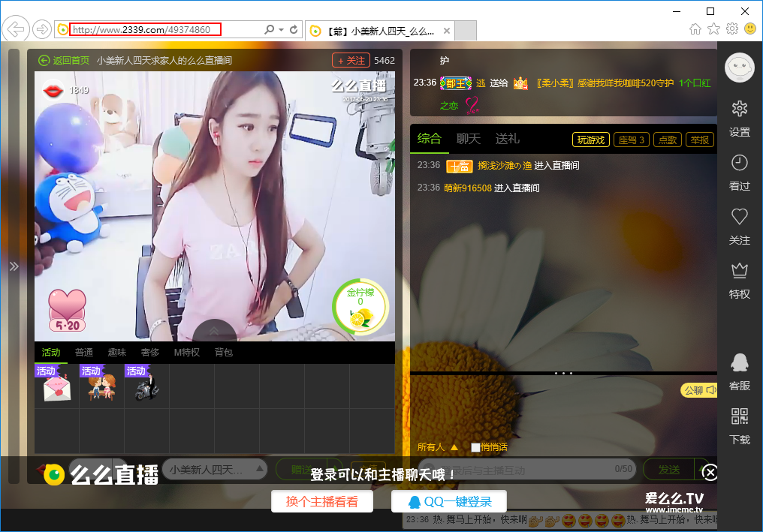Choose the kissing couple gift
The width and height of the screenshot is (763, 532).
click(101, 386)
